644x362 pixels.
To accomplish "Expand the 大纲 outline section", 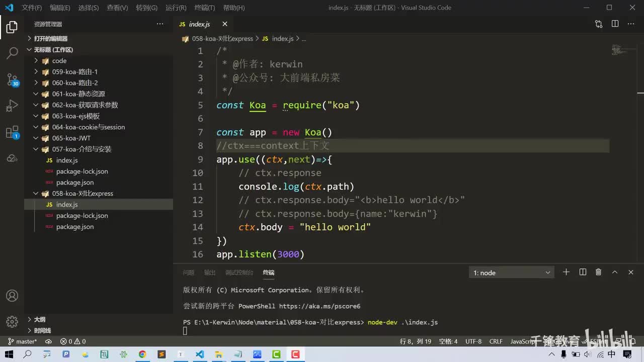I will tap(99, 320).
